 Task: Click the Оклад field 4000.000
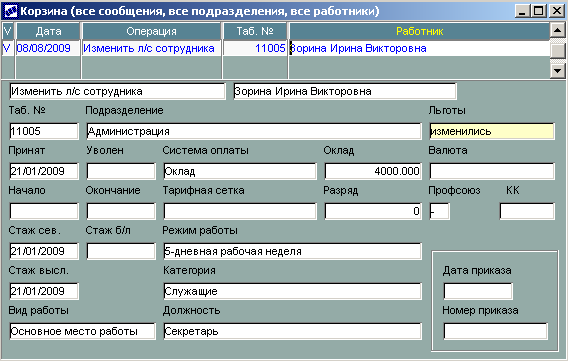[373, 171]
